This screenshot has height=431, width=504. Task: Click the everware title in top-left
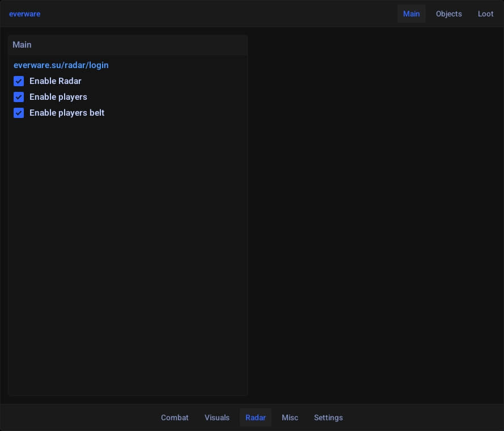[x=24, y=14]
